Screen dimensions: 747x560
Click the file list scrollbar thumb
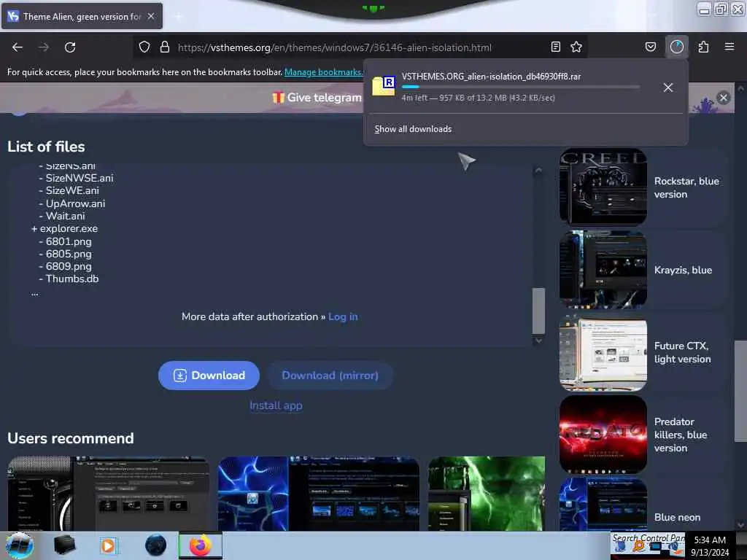pos(538,311)
